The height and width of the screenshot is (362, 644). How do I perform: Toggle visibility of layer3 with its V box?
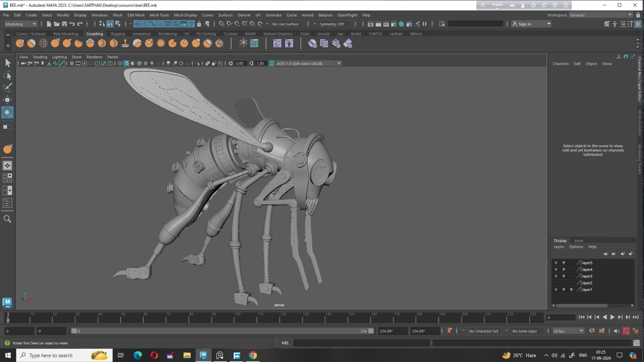tap(556, 276)
